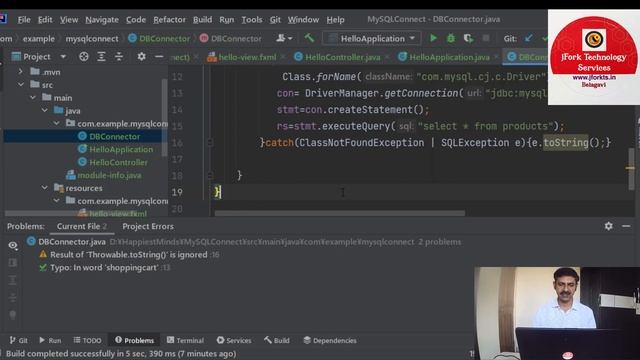Open the Build menu
Viewport: 640px width, 360px height.
pos(202,20)
